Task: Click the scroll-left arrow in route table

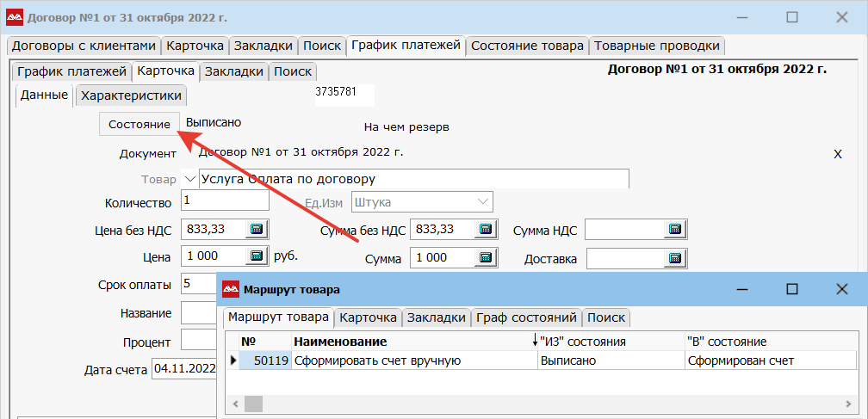Action: (x=234, y=404)
